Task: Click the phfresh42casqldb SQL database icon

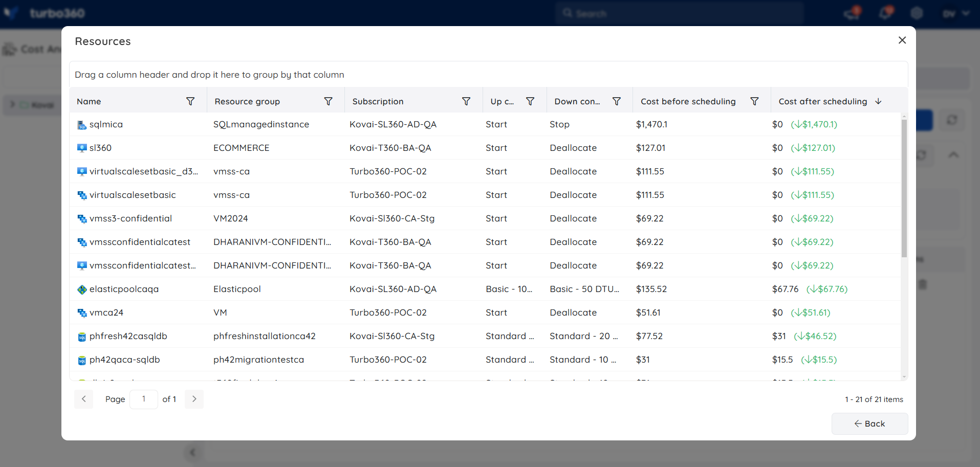Action: tap(82, 337)
